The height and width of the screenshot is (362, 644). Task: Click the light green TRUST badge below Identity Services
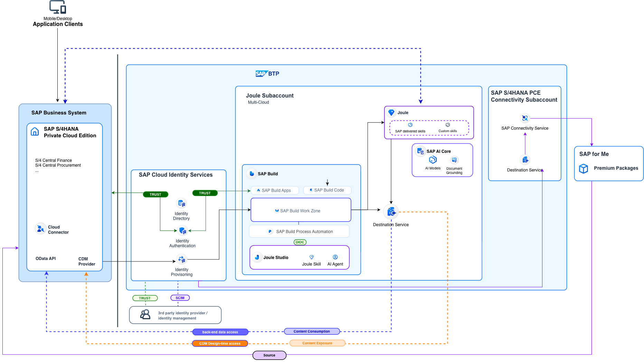coord(145,298)
